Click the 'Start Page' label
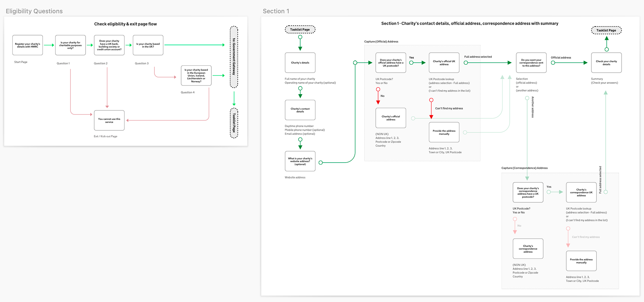This screenshot has width=644, height=302. click(21, 62)
